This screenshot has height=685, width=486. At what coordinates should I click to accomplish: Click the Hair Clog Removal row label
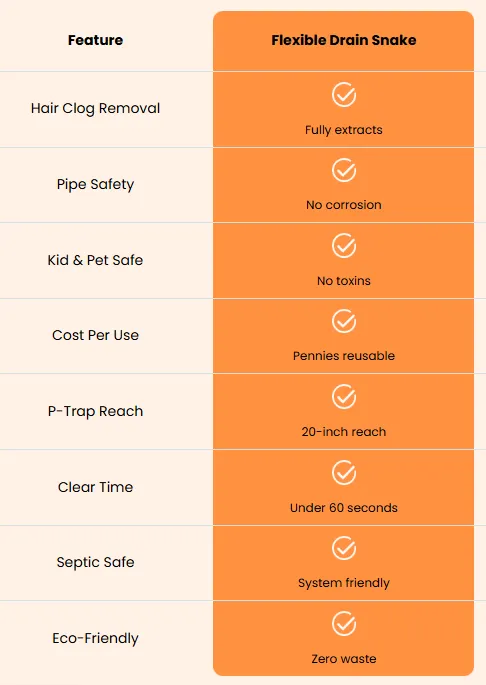pyautogui.click(x=95, y=108)
